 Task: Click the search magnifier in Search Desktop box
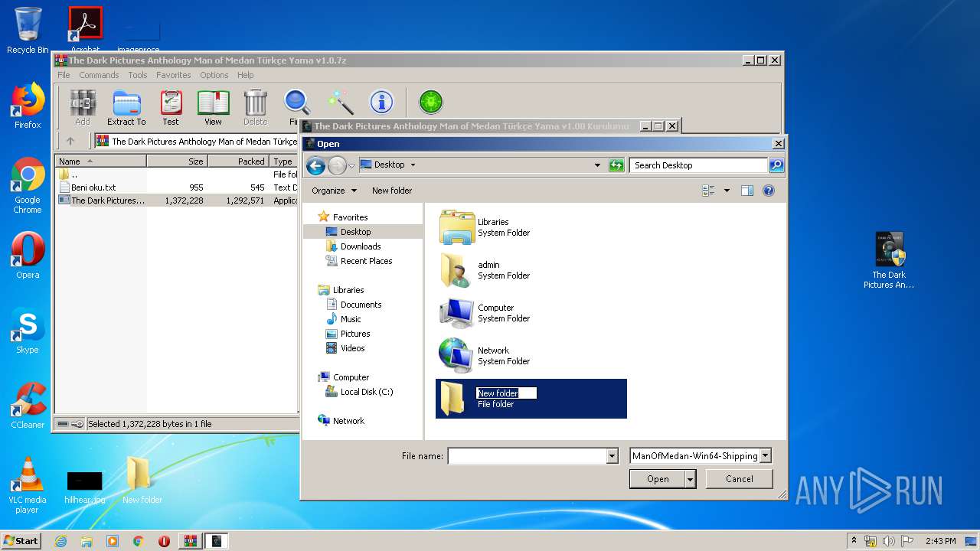tap(776, 165)
